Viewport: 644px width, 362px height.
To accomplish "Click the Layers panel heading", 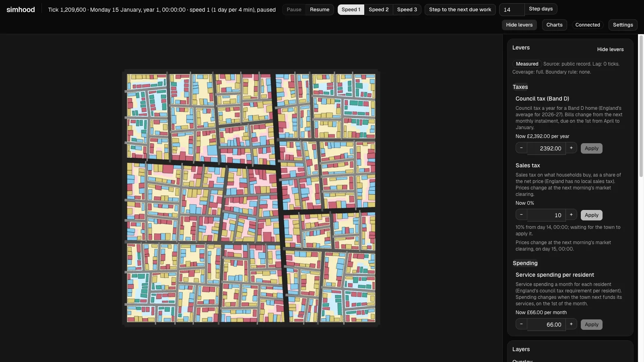I will [x=521, y=349].
